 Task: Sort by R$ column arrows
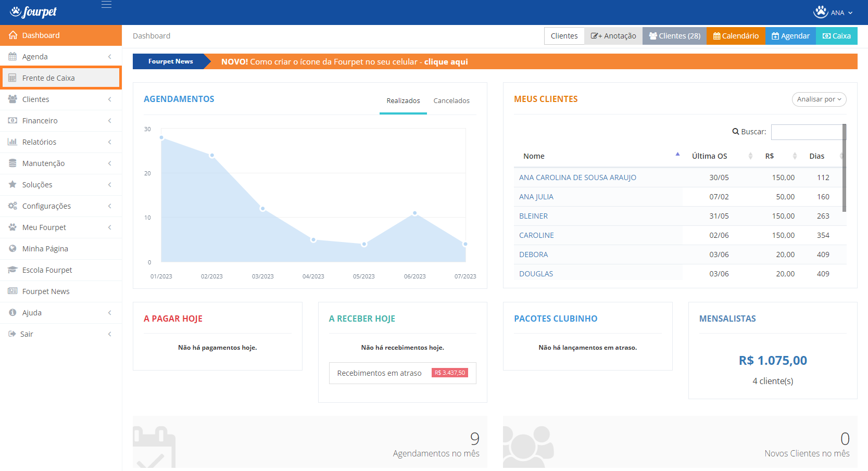point(795,156)
